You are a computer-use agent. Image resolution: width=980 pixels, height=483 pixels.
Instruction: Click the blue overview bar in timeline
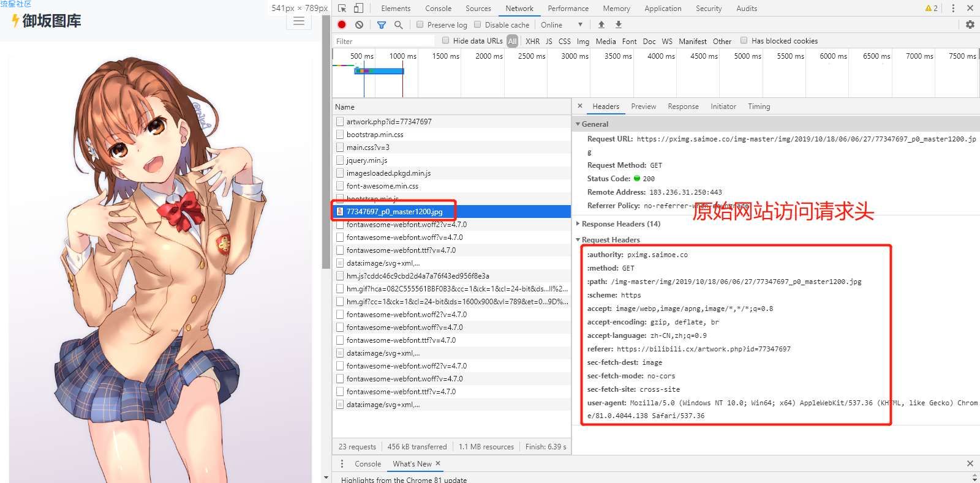pos(379,72)
